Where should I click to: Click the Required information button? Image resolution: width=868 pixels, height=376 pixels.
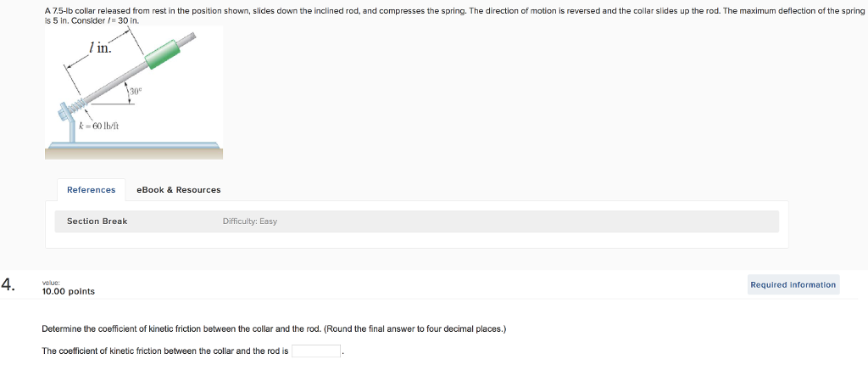coord(793,285)
